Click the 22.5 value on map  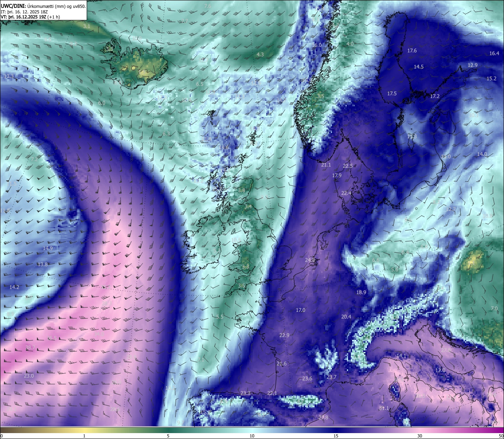pyautogui.click(x=348, y=166)
